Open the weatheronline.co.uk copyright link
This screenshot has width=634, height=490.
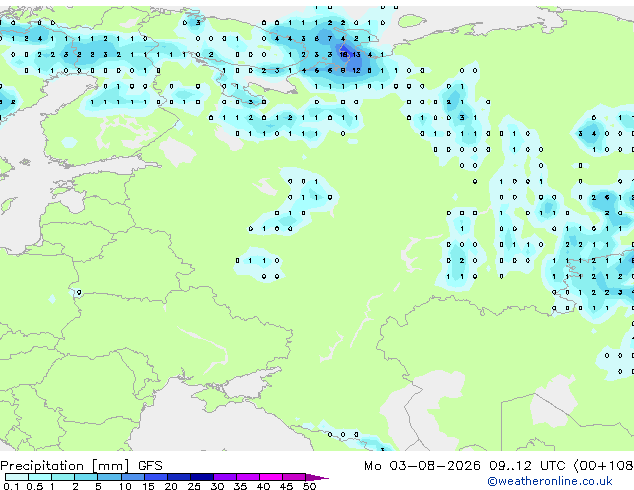pos(550,481)
